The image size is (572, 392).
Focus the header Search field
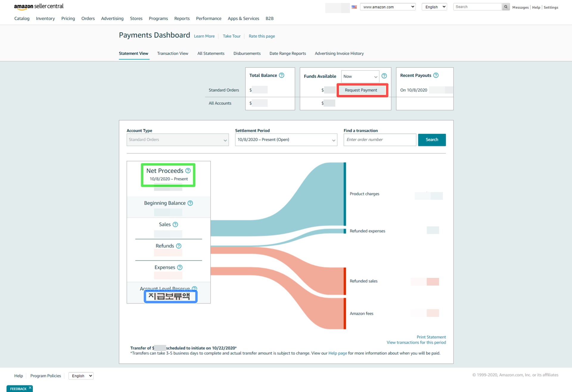(x=478, y=7)
